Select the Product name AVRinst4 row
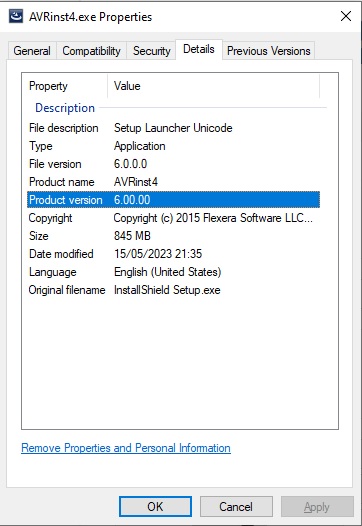The image size is (362, 526). pyautogui.click(x=173, y=182)
